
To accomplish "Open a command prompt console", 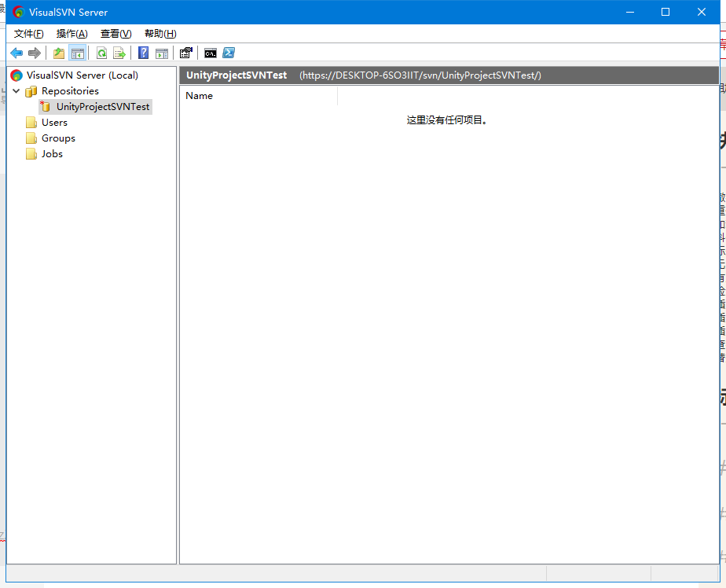I will pos(210,53).
